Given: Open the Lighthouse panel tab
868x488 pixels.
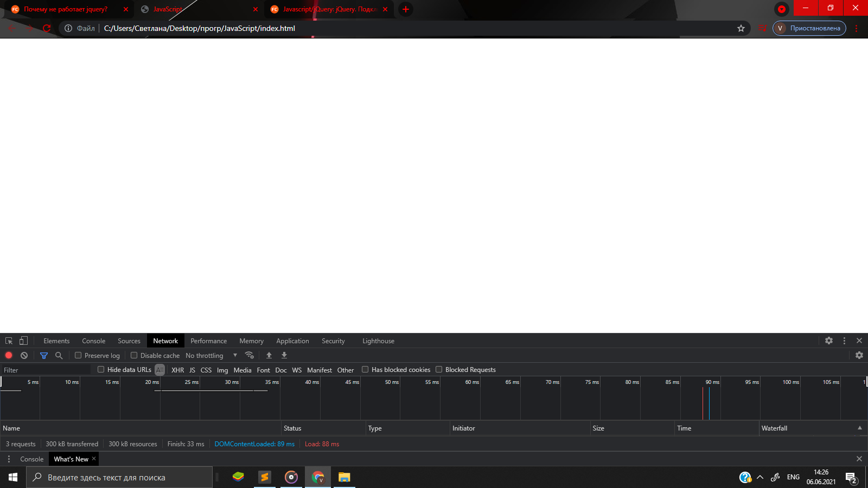Looking at the screenshot, I should tap(379, 341).
